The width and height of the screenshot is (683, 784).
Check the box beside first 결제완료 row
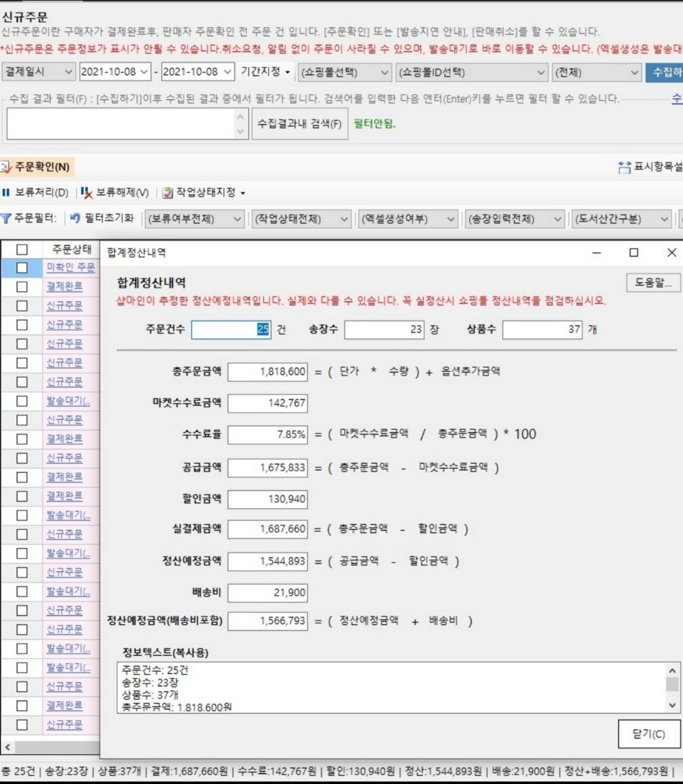click(x=22, y=287)
